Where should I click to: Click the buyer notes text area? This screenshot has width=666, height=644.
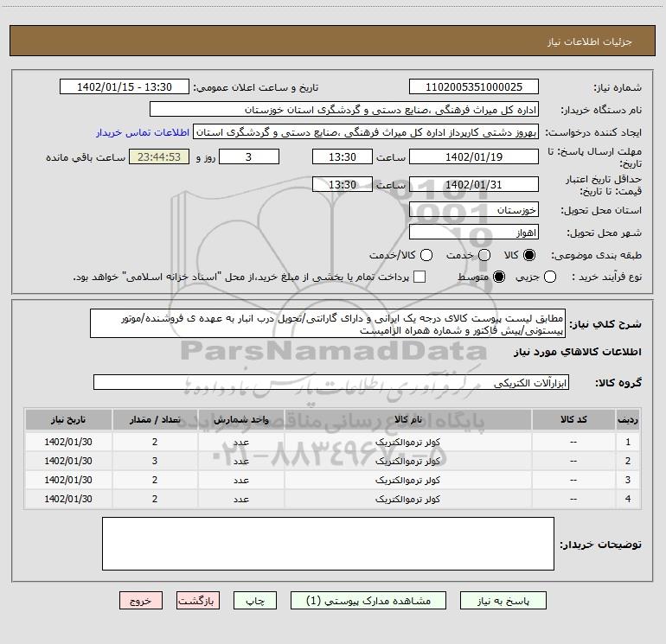(x=328, y=544)
